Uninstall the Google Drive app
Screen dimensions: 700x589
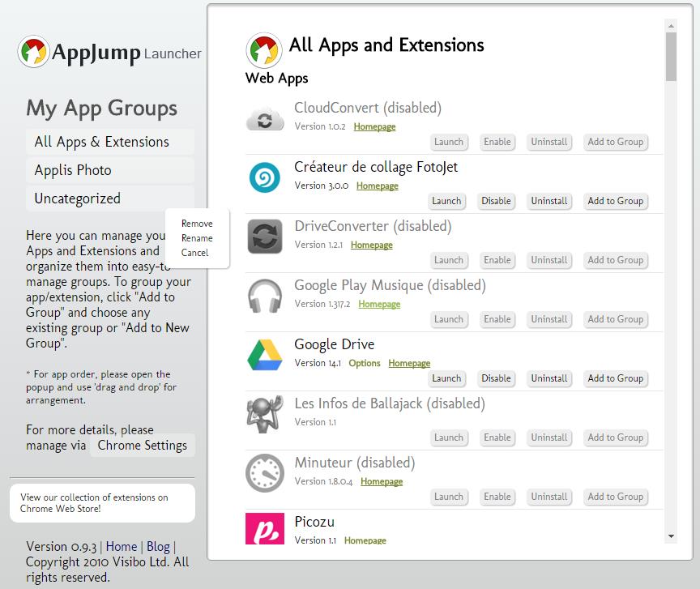coord(549,378)
